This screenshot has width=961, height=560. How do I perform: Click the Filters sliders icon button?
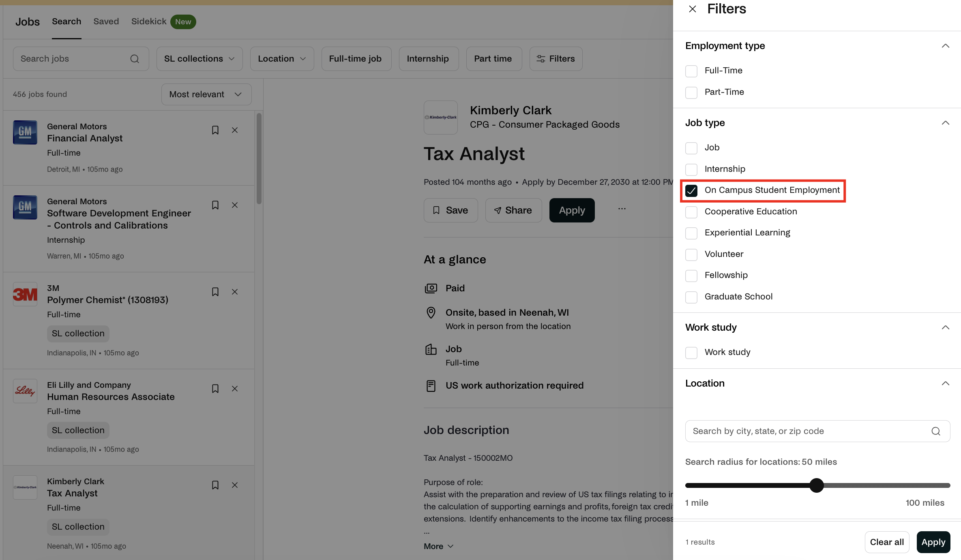[556, 59]
